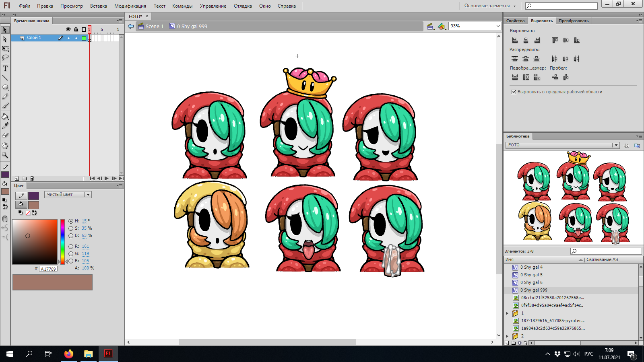Click align vertical center icon
The width and height of the screenshot is (644, 362).
(566, 40)
